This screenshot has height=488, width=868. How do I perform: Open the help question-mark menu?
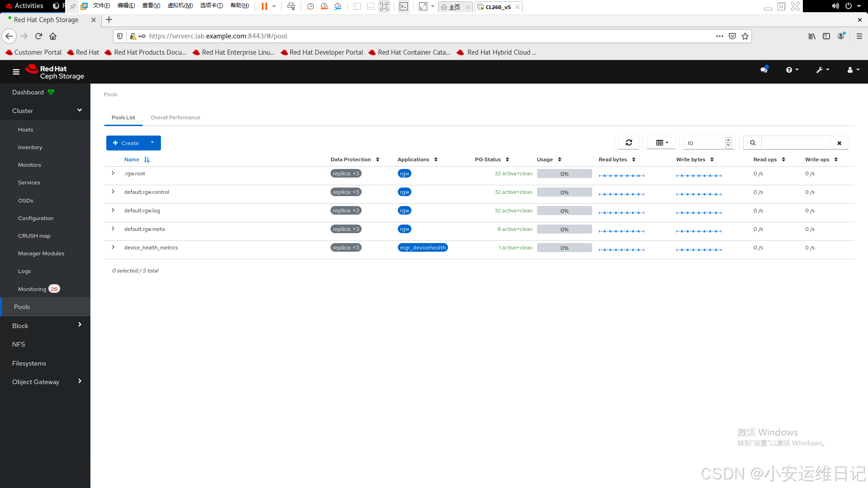[x=792, y=70]
